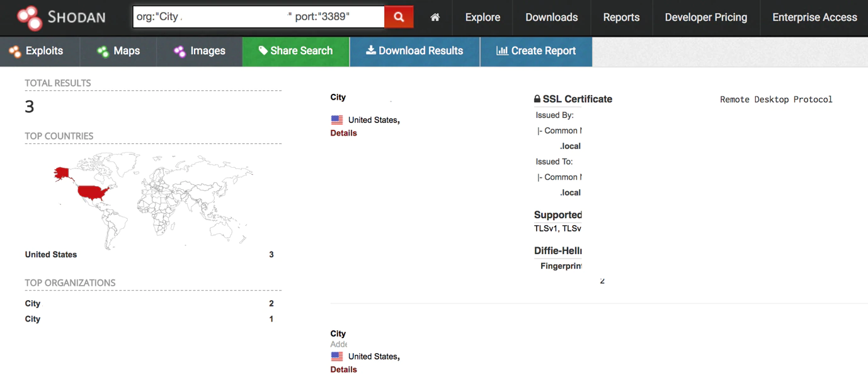Image resolution: width=868 pixels, height=379 pixels.
Task: Click the "Issued By:" label
Action: point(555,115)
